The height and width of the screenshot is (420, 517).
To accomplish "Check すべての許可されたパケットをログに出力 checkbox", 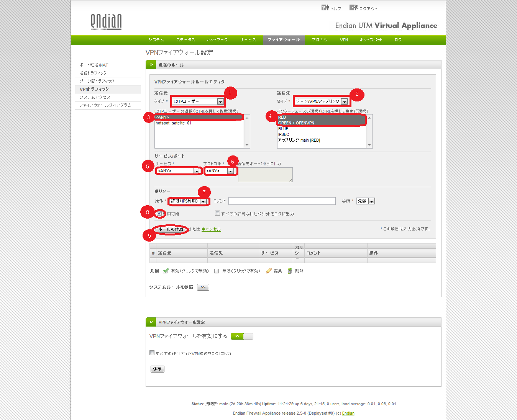I will point(217,213).
